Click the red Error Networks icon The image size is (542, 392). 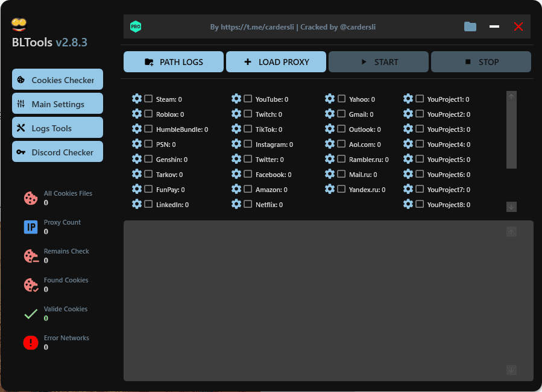click(31, 343)
